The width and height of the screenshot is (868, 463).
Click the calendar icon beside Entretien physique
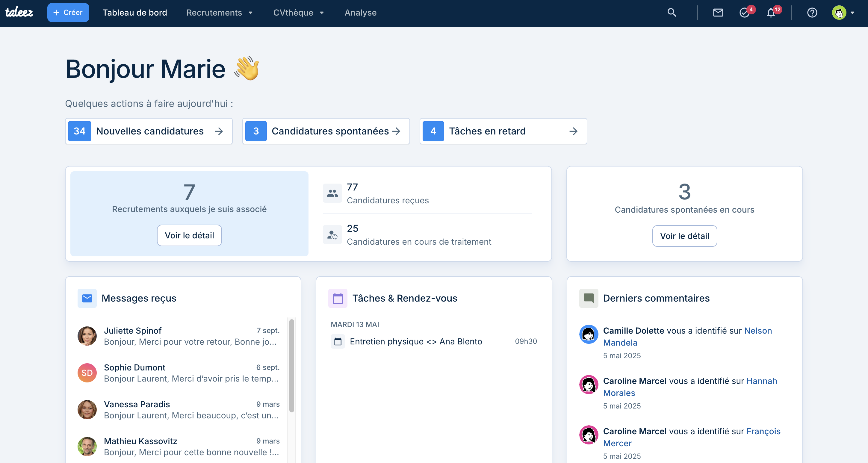point(338,341)
